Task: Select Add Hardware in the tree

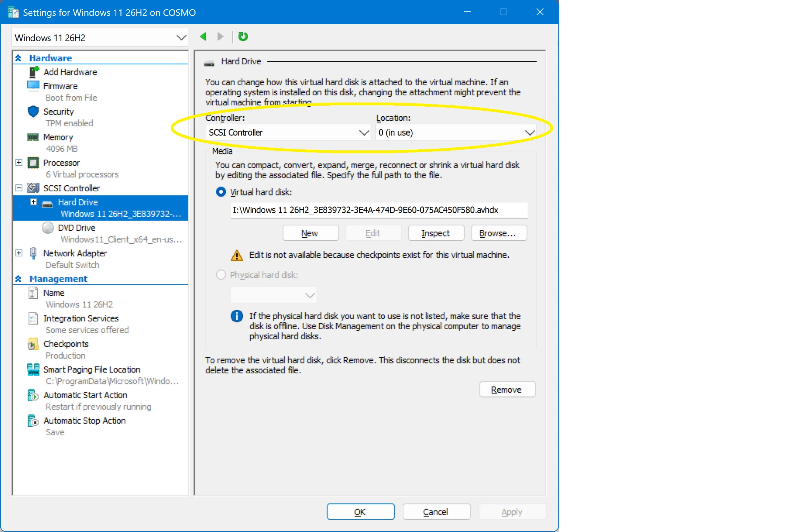Action: [70, 72]
